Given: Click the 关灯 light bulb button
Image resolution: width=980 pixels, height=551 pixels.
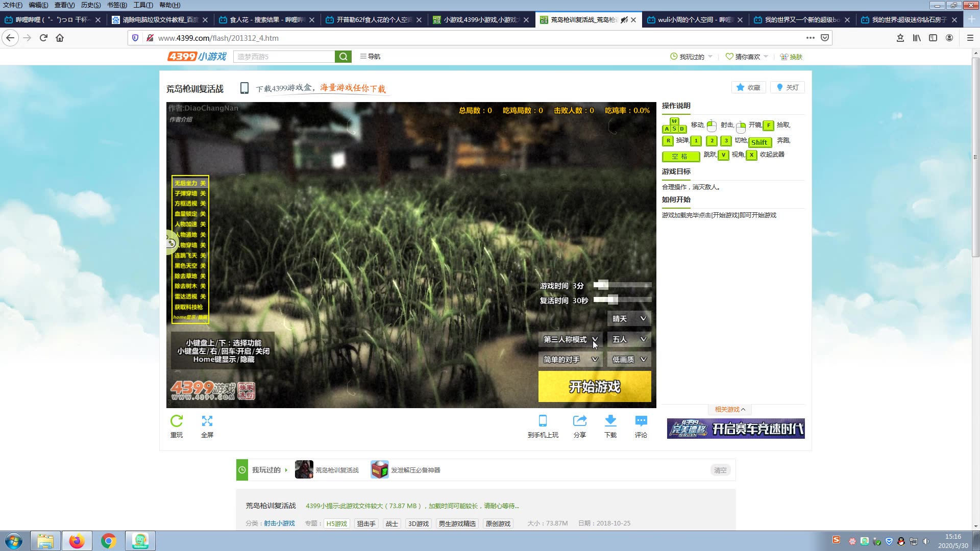Looking at the screenshot, I should coord(788,88).
